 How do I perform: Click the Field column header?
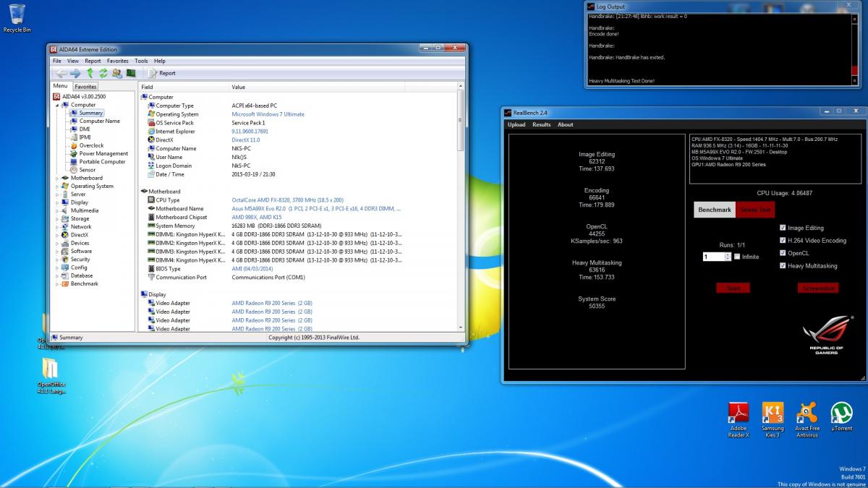(184, 87)
